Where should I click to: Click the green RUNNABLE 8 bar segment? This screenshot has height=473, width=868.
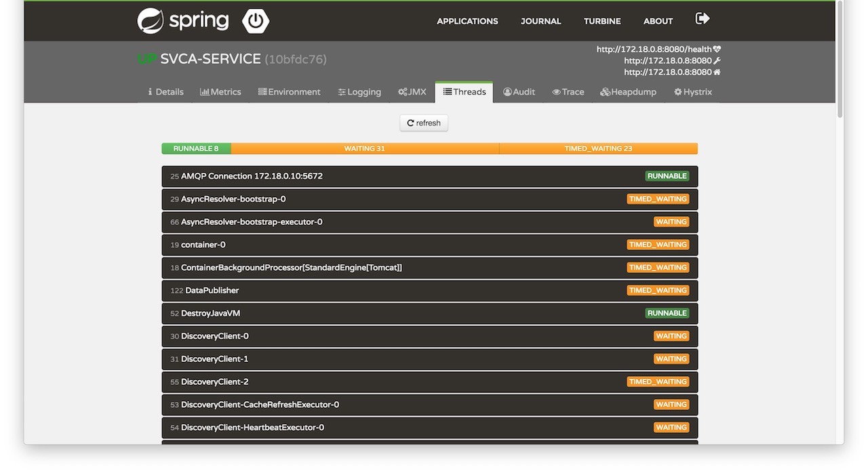click(x=196, y=148)
